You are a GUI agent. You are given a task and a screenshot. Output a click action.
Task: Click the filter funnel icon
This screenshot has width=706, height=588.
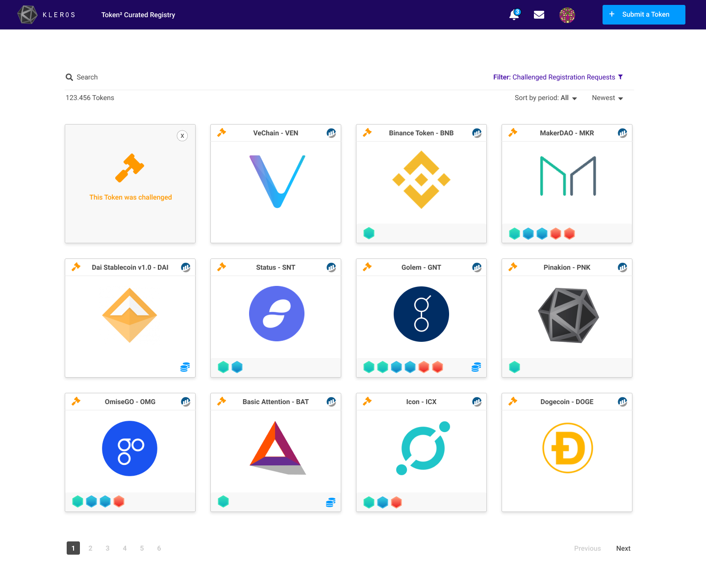pos(620,77)
